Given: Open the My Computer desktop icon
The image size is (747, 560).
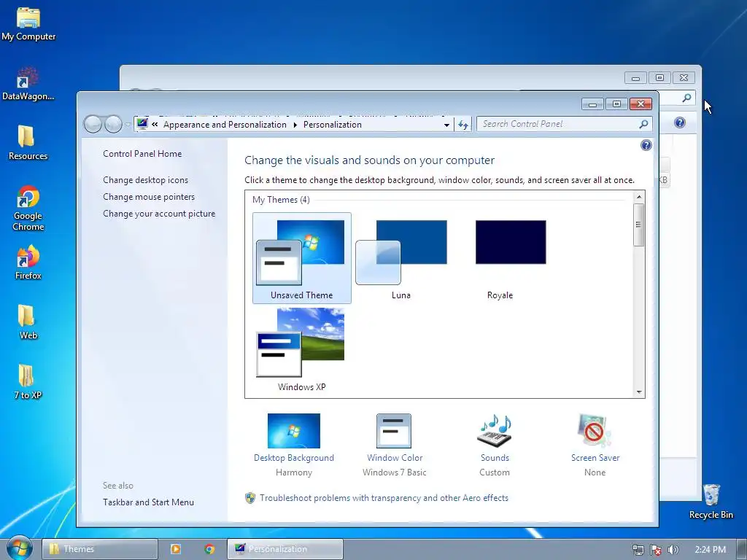Looking at the screenshot, I should pyautogui.click(x=28, y=25).
